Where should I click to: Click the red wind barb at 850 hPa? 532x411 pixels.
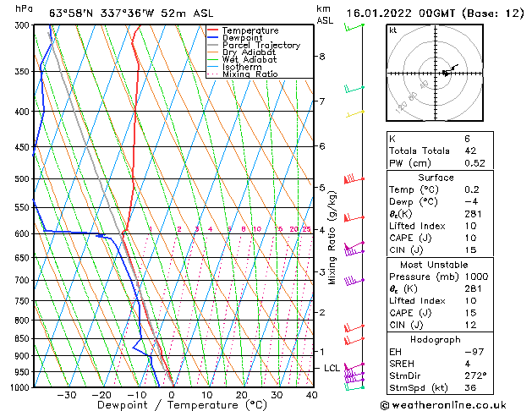[354, 340]
